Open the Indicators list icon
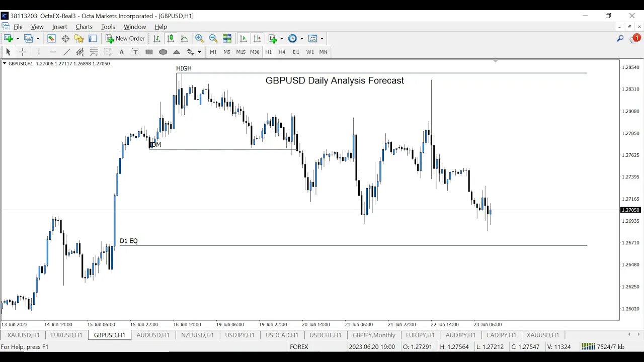Image resolution: width=644 pixels, height=362 pixels. coord(273,38)
